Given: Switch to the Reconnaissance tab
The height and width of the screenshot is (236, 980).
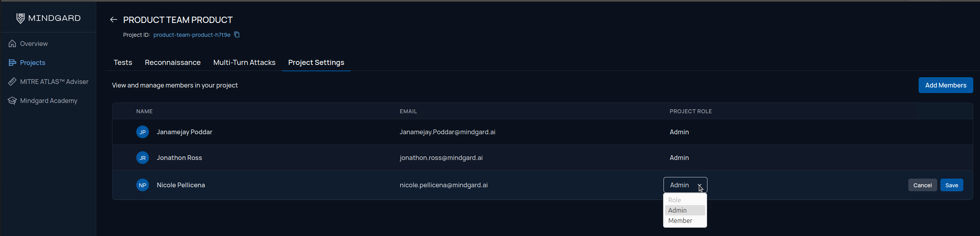Looking at the screenshot, I should 173,63.
